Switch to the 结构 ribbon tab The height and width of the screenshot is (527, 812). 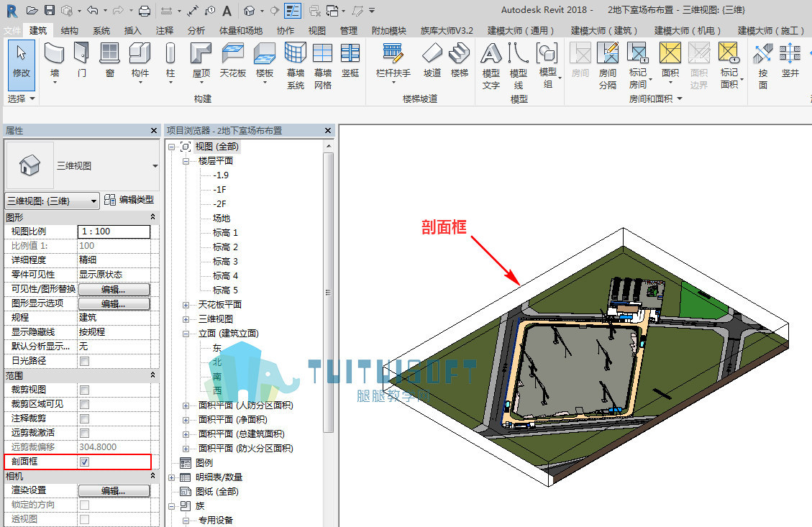tap(69, 30)
